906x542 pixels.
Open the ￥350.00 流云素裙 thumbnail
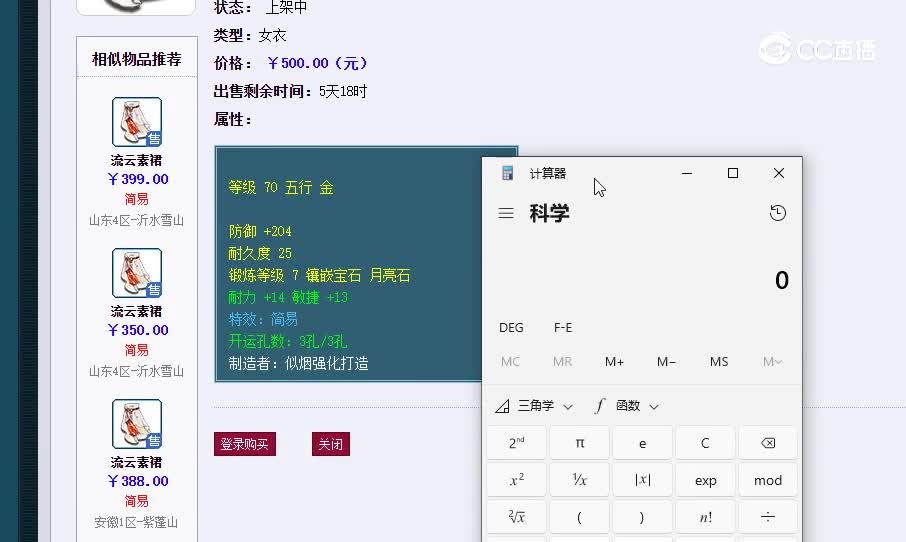[137, 273]
